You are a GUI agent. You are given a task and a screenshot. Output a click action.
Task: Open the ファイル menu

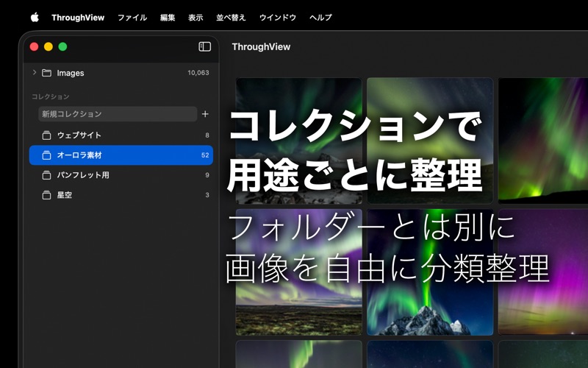[x=132, y=18]
